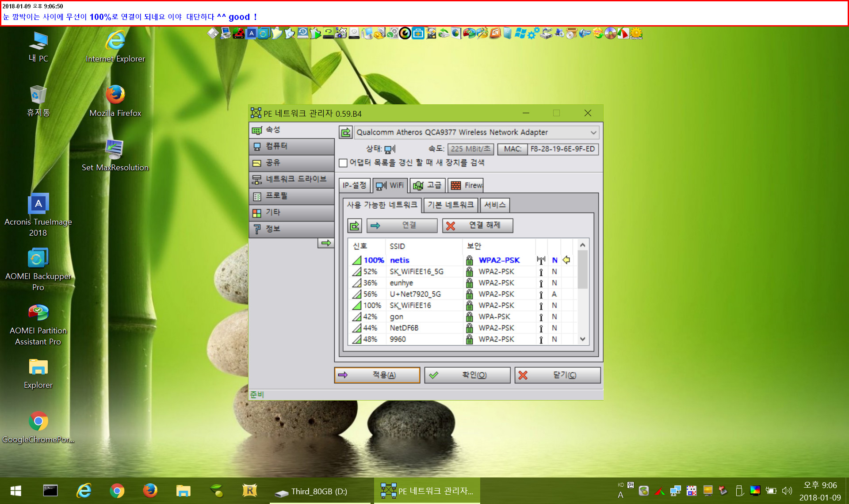Click the USB safely remove icon in the tray
The height and width of the screenshot is (504, 849).
click(x=739, y=491)
